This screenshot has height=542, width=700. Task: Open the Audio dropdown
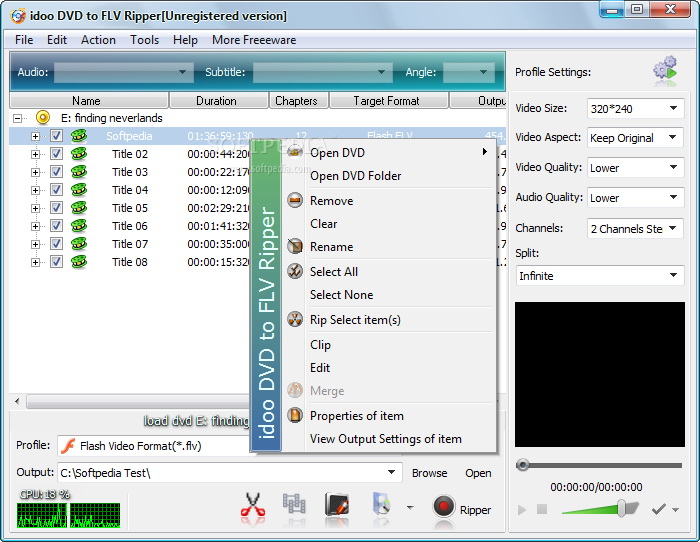click(124, 72)
